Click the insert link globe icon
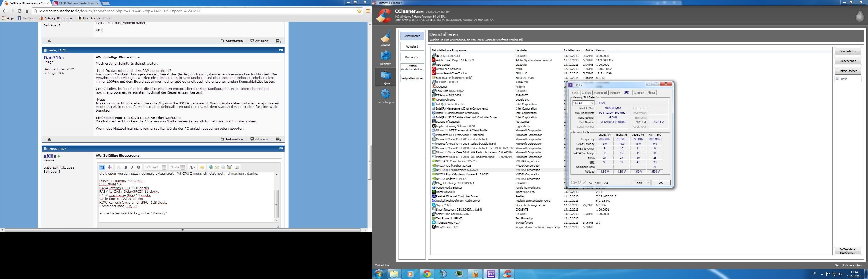 (211, 167)
